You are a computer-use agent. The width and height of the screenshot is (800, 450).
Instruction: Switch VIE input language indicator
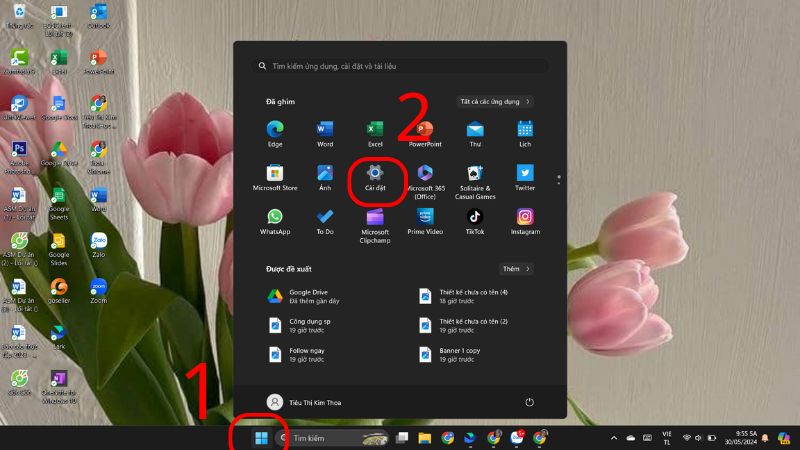coord(667,438)
